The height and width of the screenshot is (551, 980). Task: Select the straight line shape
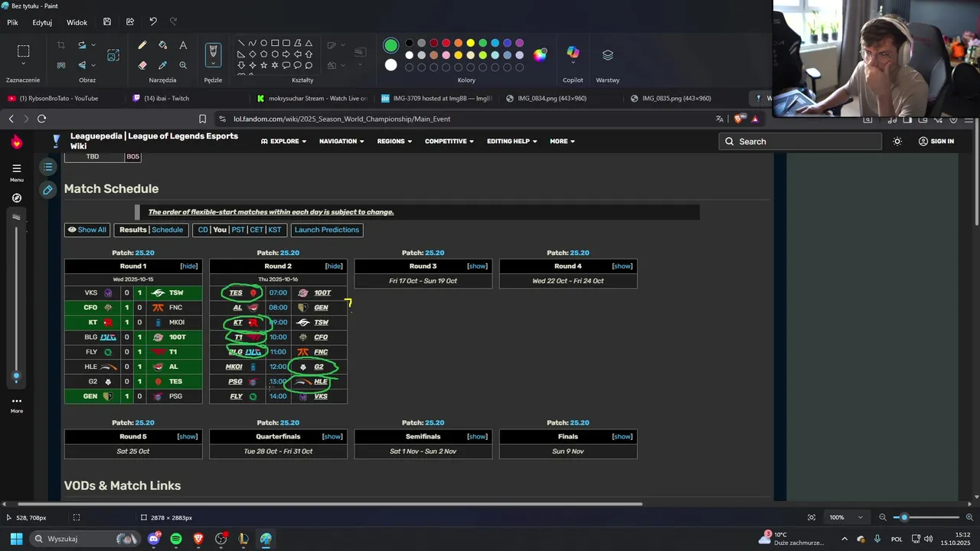[241, 43]
